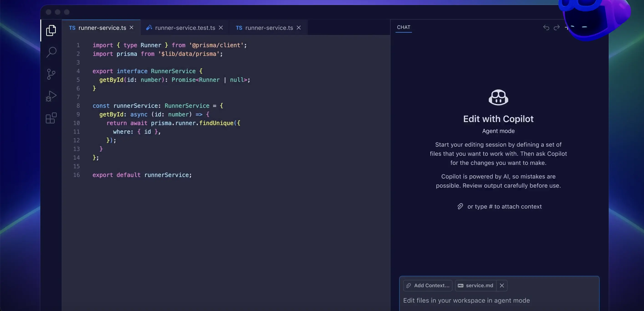Remove service.md attachment with X
644x311 pixels.
(502, 285)
